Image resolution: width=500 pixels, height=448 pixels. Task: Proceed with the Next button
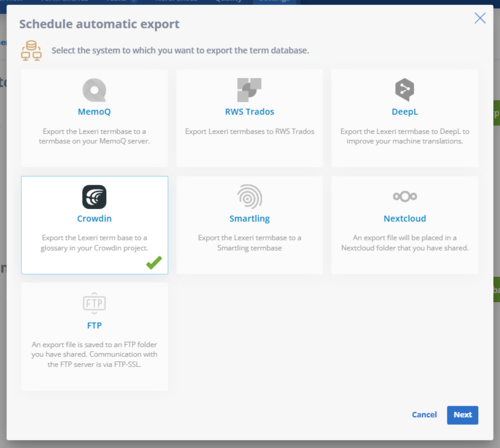tap(463, 415)
